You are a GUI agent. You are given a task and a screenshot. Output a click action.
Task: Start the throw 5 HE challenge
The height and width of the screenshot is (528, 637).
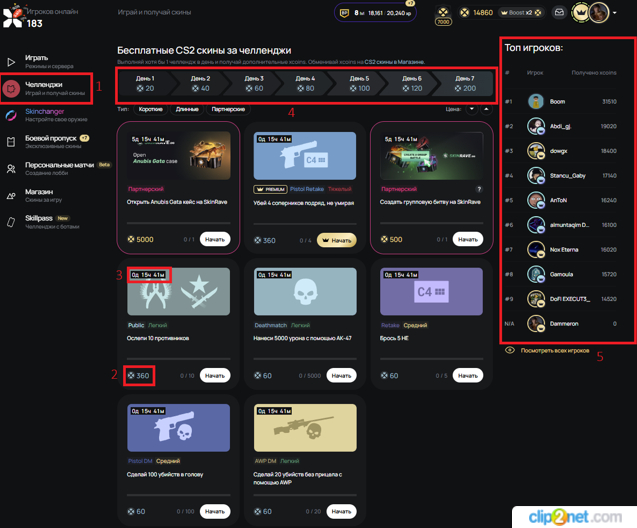(x=468, y=375)
